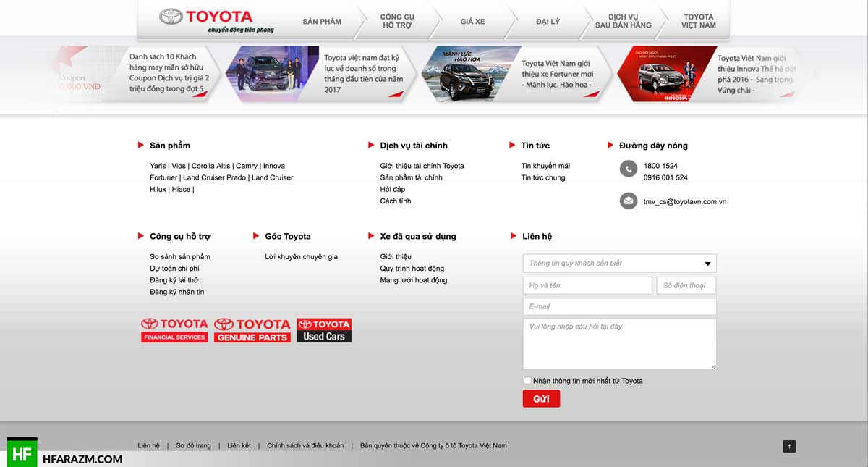Open the Fortuner 'Mãnh lực Hào hoa' thumbnail
This screenshot has width=868, height=467.
[469, 74]
